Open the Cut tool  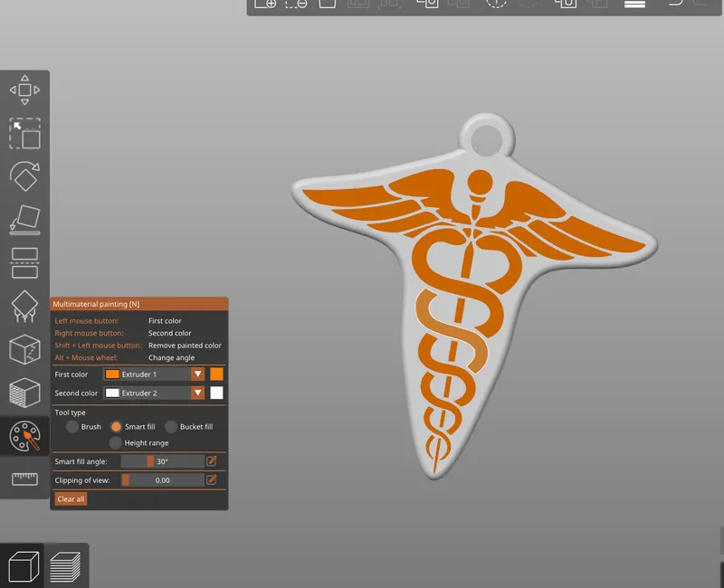pyautogui.click(x=25, y=263)
